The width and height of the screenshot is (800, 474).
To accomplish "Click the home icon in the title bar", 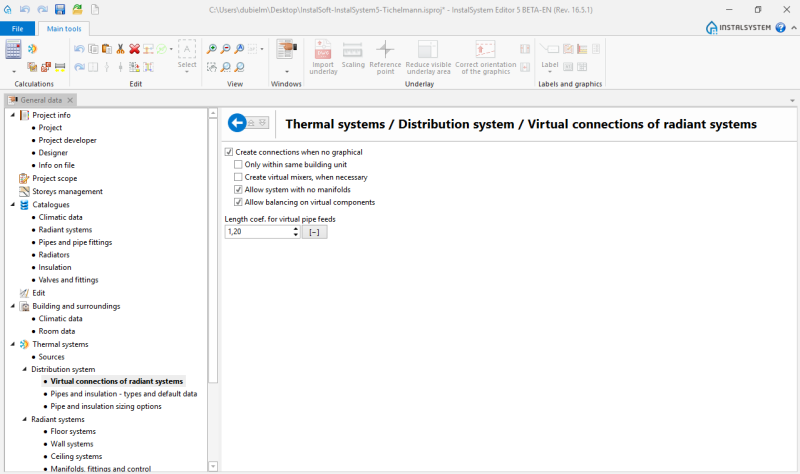I will point(8,10).
